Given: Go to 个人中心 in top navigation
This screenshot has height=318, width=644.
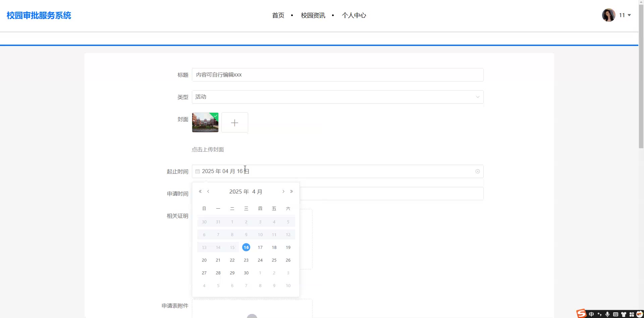Looking at the screenshot, I should 354,15.
